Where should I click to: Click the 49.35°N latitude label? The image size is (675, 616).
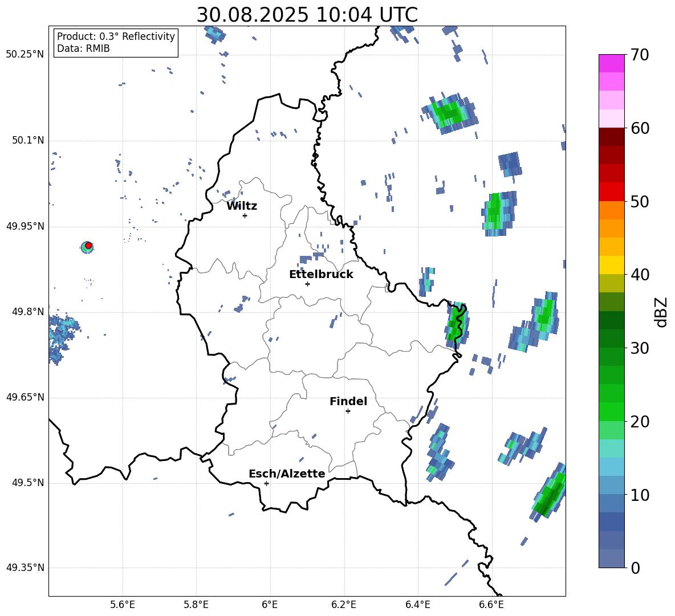tap(25, 568)
